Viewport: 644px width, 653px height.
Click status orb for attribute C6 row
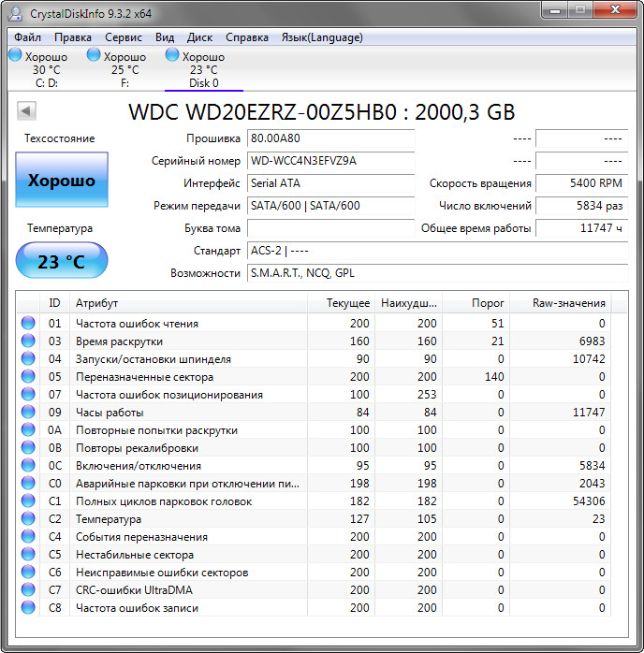coord(28,572)
